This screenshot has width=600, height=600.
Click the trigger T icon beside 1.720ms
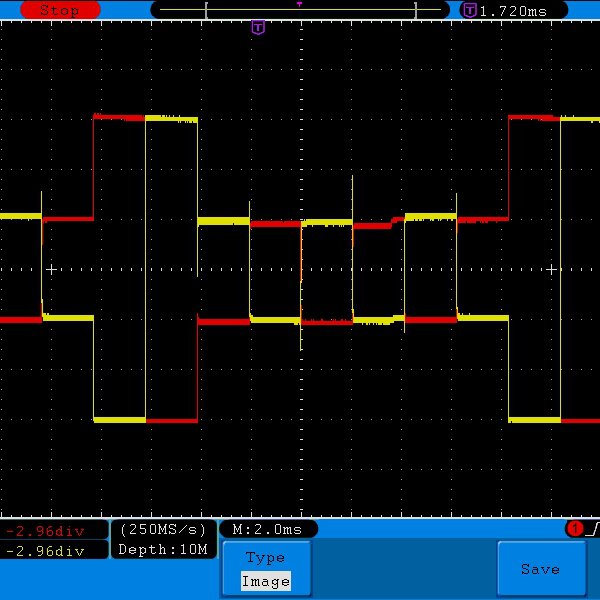pos(470,10)
